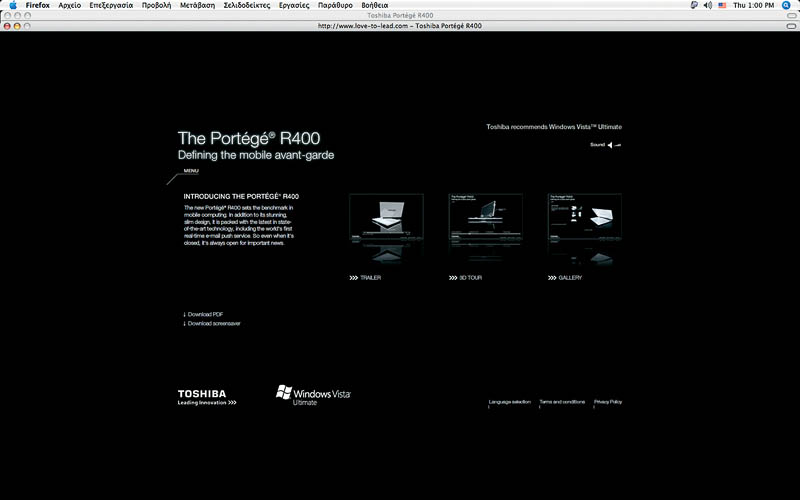
Task: Open the Παράθυρο menu
Action: (335, 5)
